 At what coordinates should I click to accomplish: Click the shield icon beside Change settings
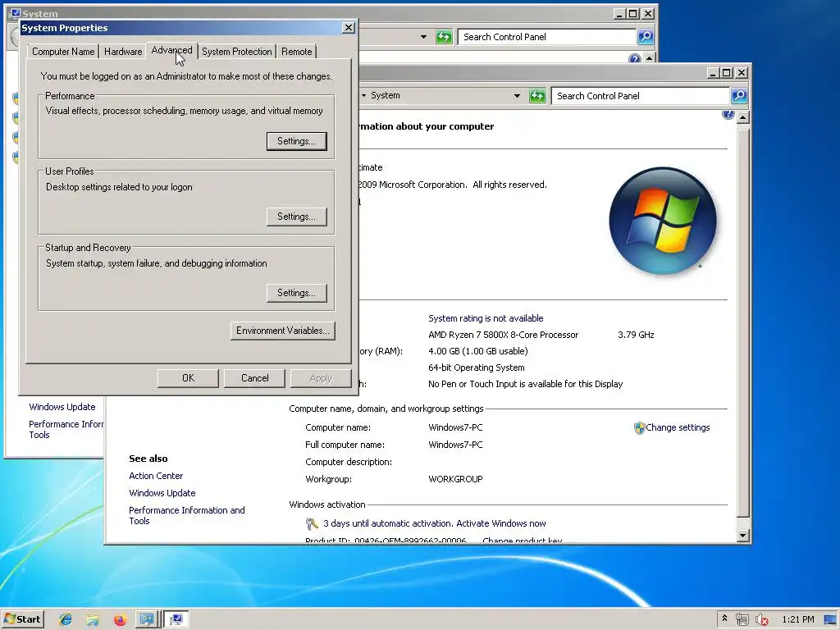[639, 428]
